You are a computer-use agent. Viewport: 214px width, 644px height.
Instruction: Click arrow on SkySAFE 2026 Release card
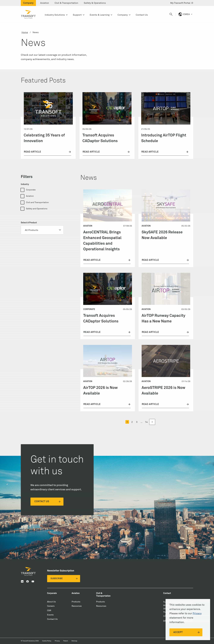188,260
